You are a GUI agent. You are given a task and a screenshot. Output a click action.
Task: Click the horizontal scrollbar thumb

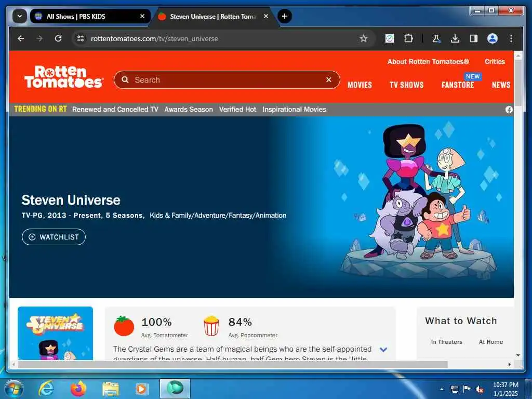coord(233,364)
